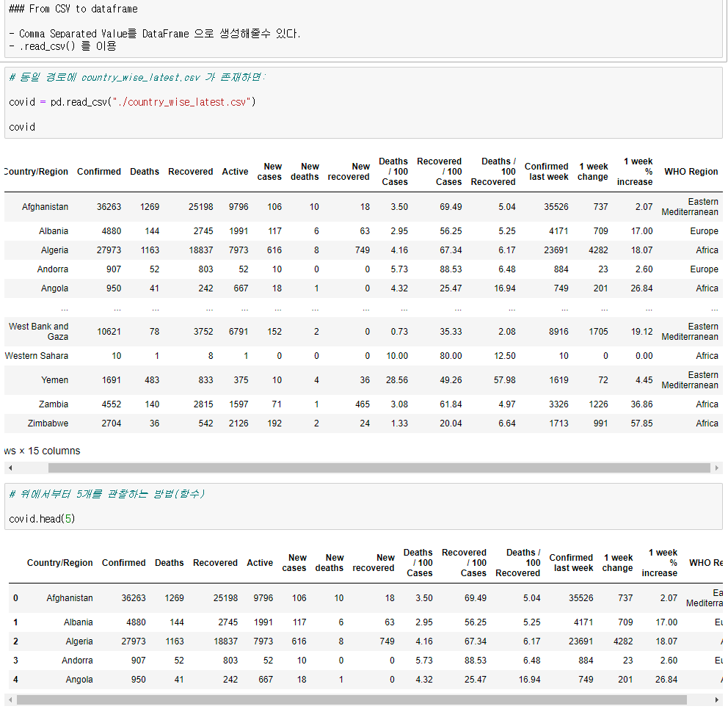728x709 pixels.
Task: Click 'Active' column header in first table
Action: [235, 171]
